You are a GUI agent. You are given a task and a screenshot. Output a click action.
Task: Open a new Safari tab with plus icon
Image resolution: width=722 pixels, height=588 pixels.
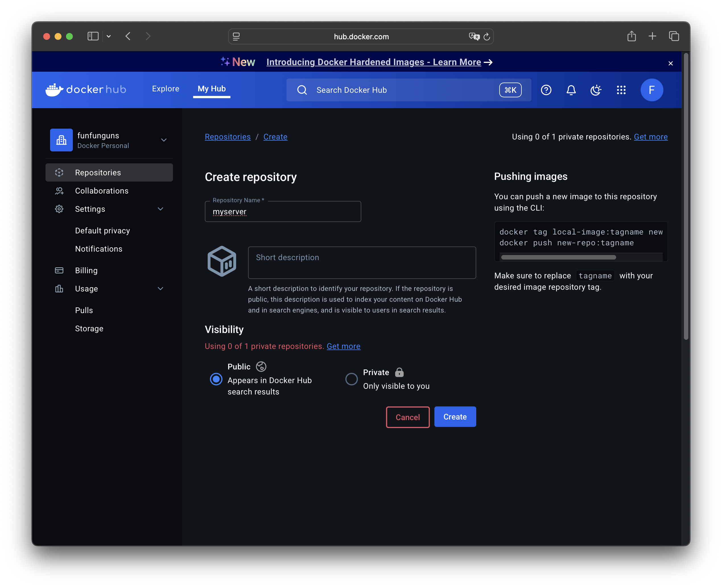click(652, 36)
